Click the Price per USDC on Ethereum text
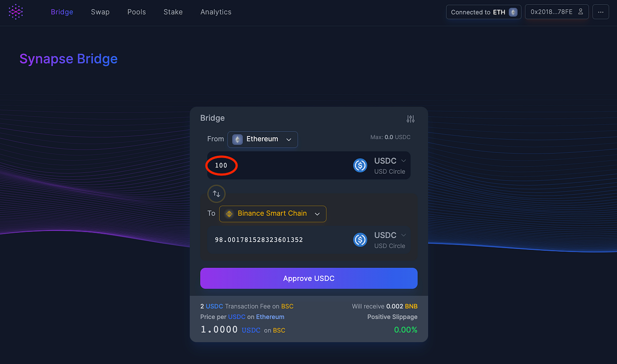The image size is (617, 364). click(x=242, y=317)
